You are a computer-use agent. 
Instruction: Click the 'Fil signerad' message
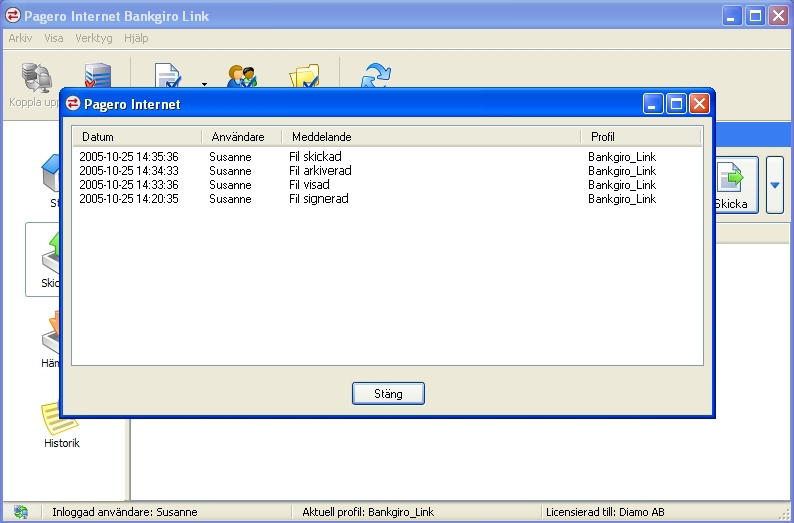tap(319, 199)
